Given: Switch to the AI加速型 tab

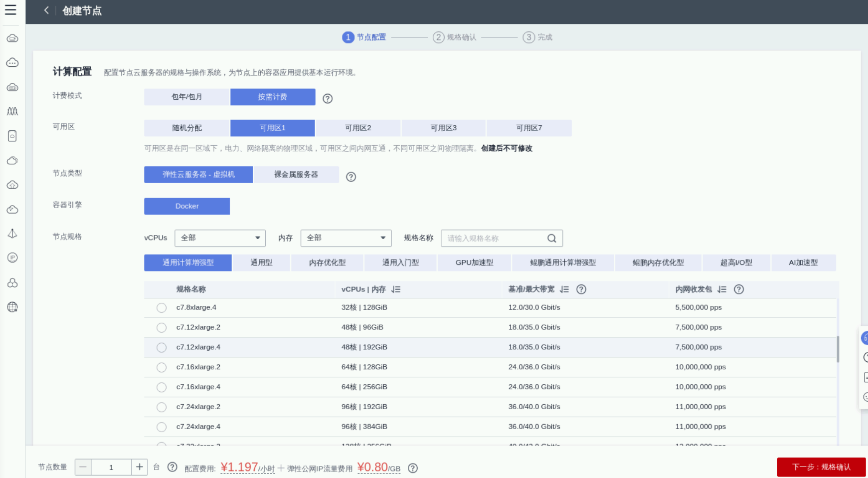Looking at the screenshot, I should click(803, 262).
